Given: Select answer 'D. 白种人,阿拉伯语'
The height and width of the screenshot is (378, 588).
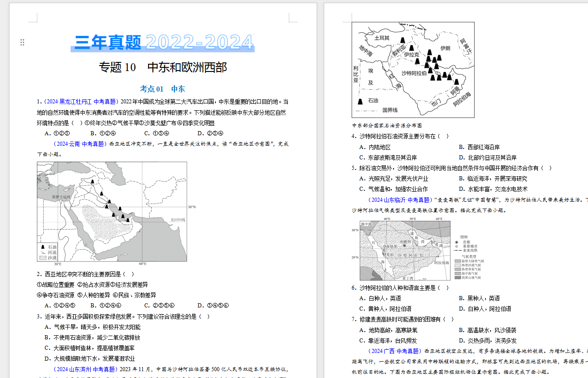Looking at the screenshot, I should point(485,309).
